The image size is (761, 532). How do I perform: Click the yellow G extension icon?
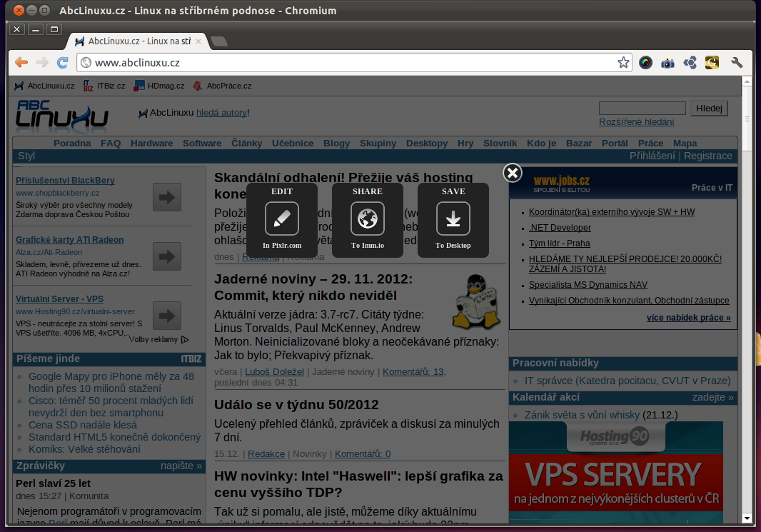pyautogui.click(x=712, y=63)
